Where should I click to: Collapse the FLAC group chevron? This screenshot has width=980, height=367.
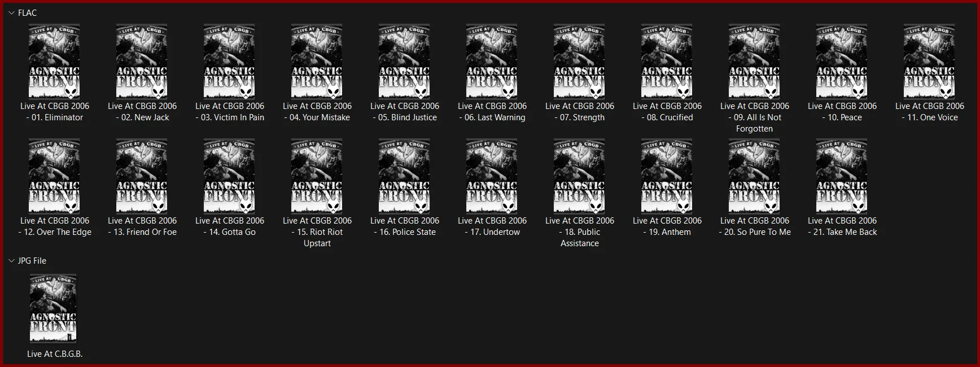pyautogui.click(x=11, y=13)
